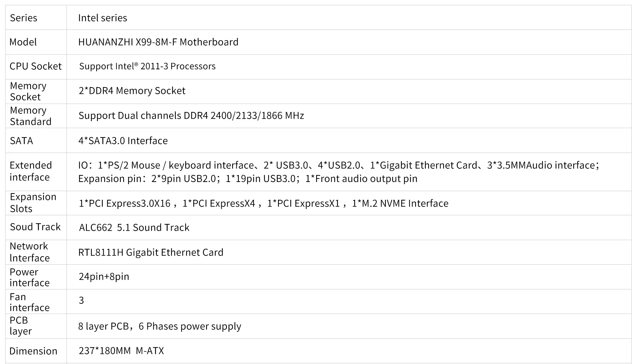Click the Memory Socket label
638x364 pixels.
click(x=28, y=91)
